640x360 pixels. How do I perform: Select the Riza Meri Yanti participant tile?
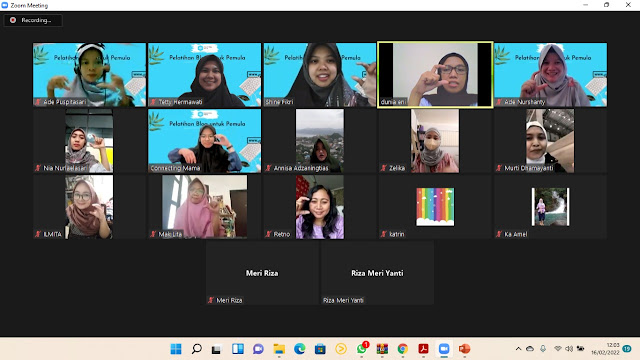pyautogui.click(x=377, y=273)
